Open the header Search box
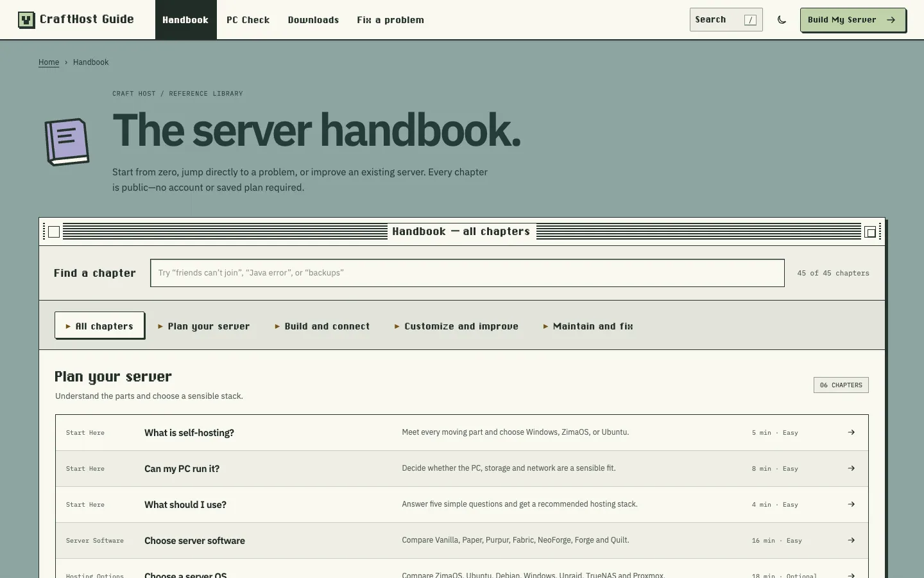The width and height of the screenshot is (924, 578). [x=726, y=20]
